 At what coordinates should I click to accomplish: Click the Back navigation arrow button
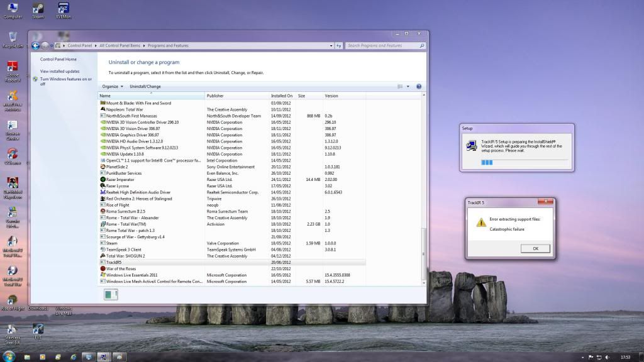(x=36, y=46)
